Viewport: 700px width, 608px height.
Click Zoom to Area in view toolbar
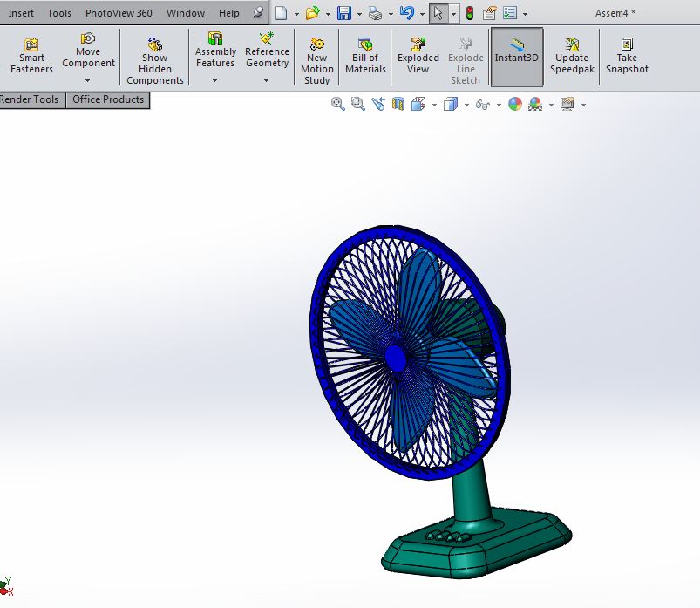click(358, 104)
